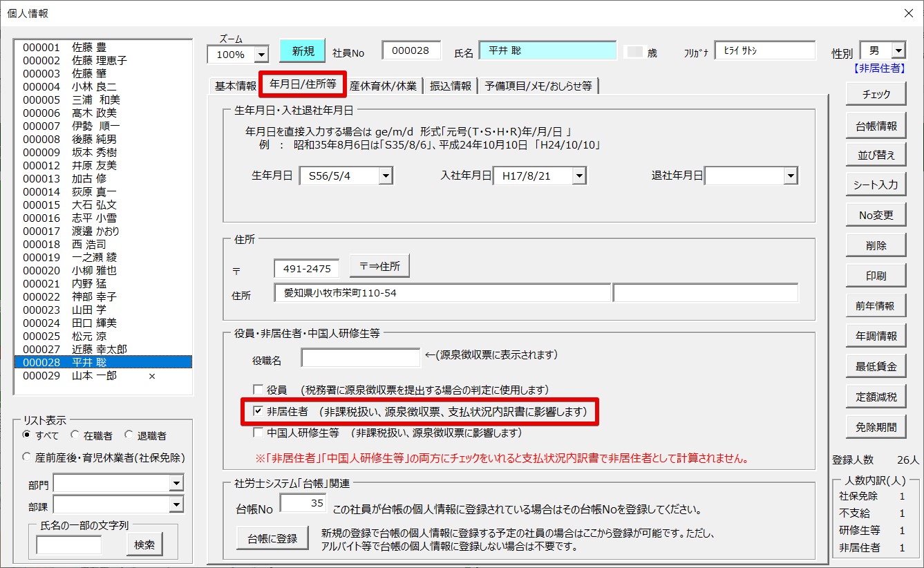924x568 pixels.
Task: Click the 並び替え sort button
Action: tap(876, 155)
